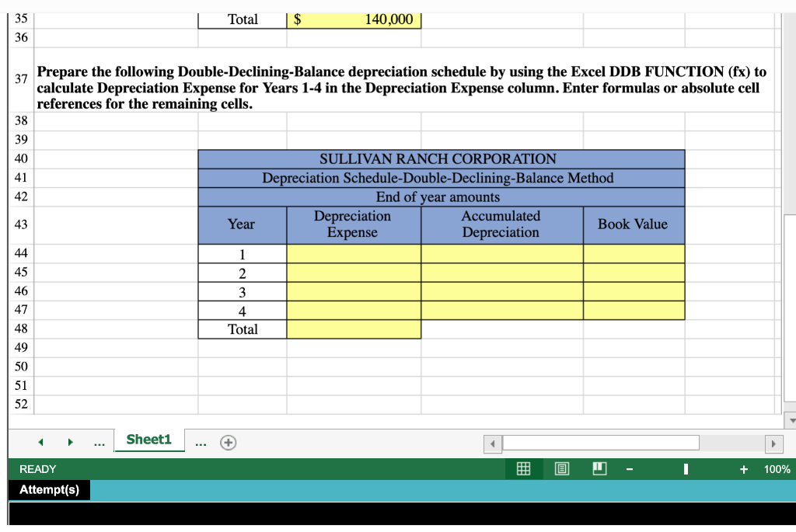The width and height of the screenshot is (796, 532).
Task: Add a new worksheet with the plus button
Action: coord(228,441)
